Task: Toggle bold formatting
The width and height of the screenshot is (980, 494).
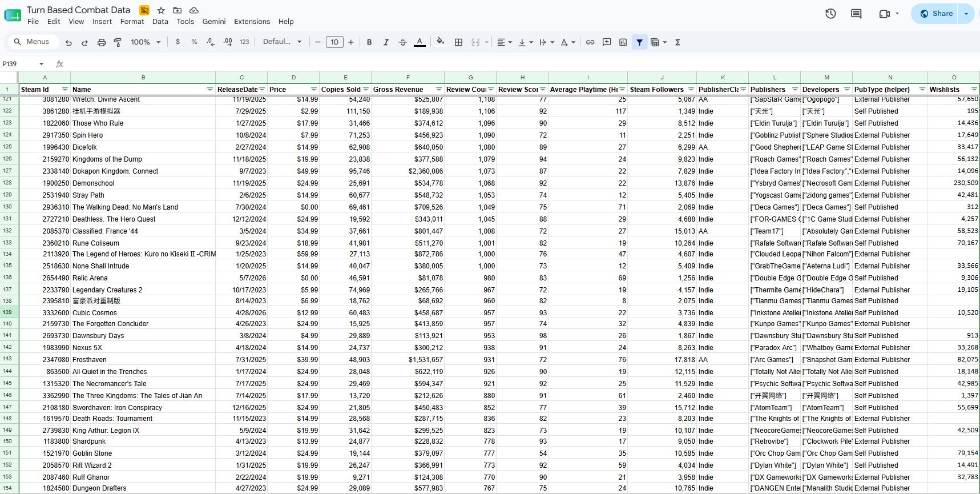Action: (369, 42)
